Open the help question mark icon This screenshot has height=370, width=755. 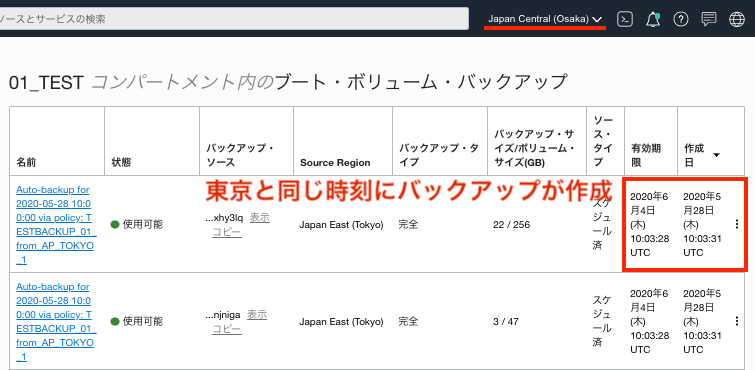[x=680, y=19]
